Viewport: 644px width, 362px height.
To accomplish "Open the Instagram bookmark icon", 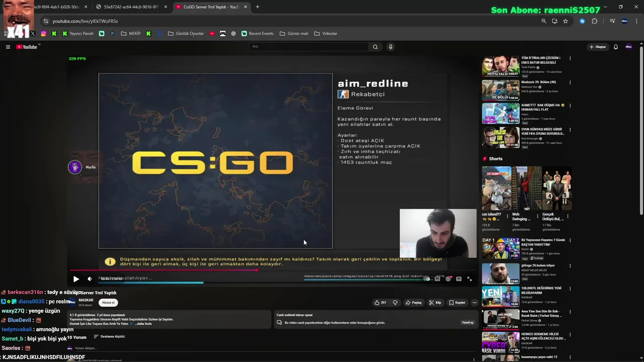I will coord(43,34).
